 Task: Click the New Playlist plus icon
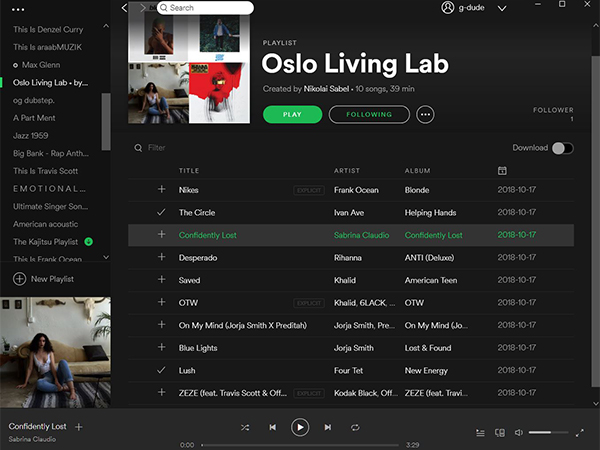(20, 279)
